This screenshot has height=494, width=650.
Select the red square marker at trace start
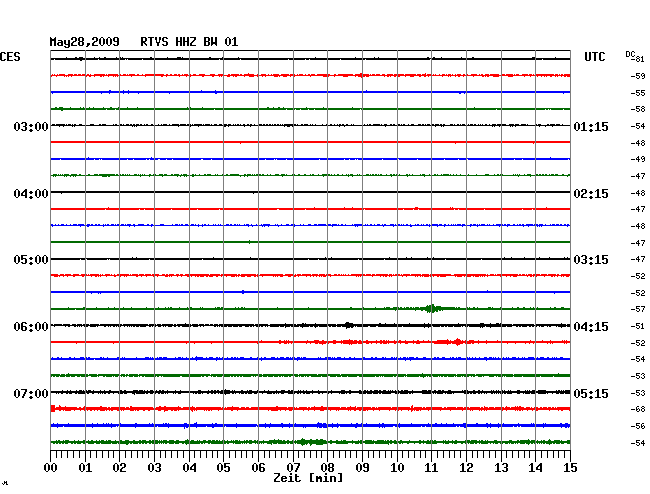pos(53,408)
